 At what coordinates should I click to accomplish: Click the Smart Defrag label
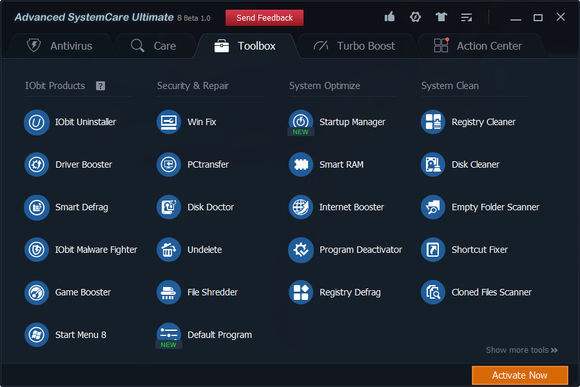click(82, 207)
